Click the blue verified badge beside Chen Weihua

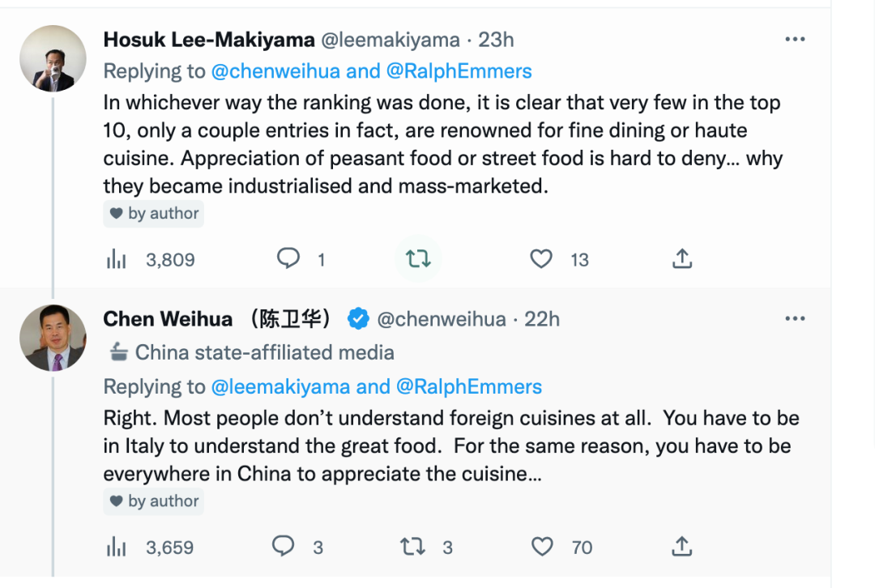[358, 319]
